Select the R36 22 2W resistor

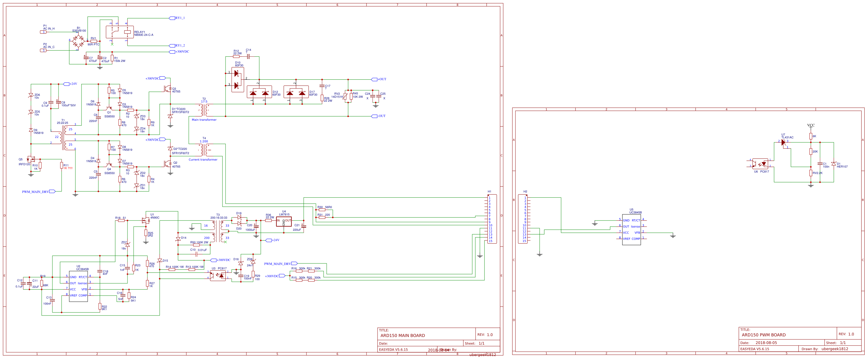(269, 221)
